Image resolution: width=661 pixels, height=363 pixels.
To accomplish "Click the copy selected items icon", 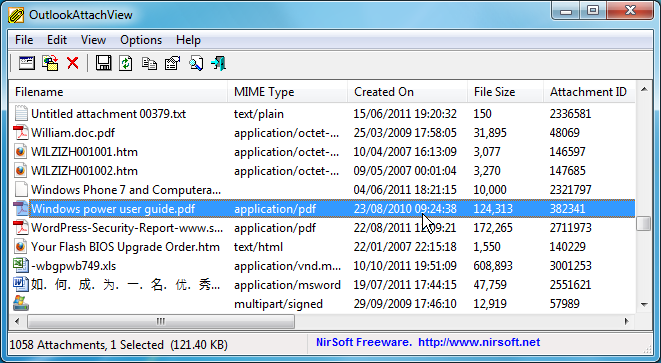I will tap(149, 63).
